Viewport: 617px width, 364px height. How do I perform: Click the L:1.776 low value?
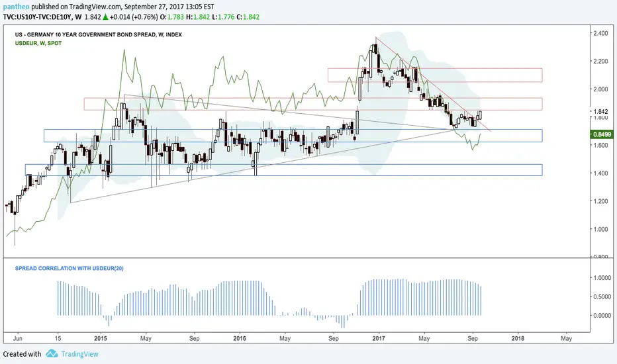click(x=223, y=17)
